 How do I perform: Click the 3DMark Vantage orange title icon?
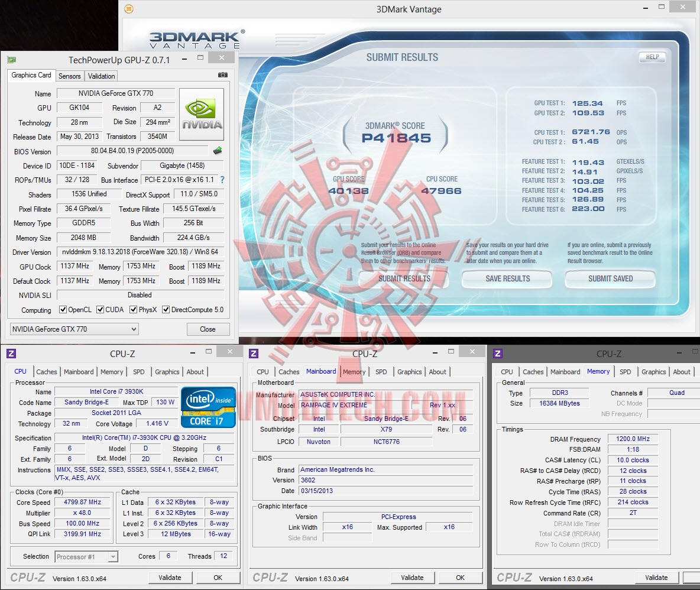coord(128,9)
